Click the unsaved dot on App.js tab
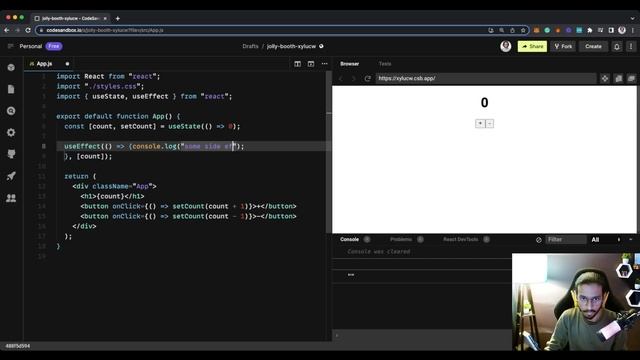 coord(67,64)
